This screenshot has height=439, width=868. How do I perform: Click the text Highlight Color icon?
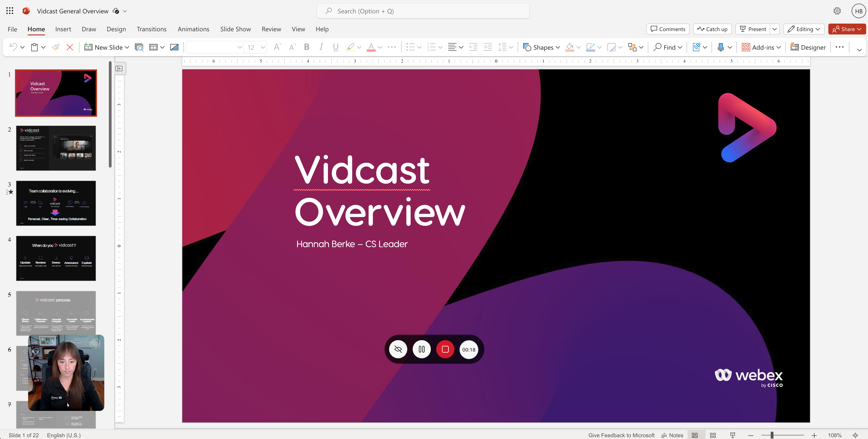pyautogui.click(x=350, y=47)
